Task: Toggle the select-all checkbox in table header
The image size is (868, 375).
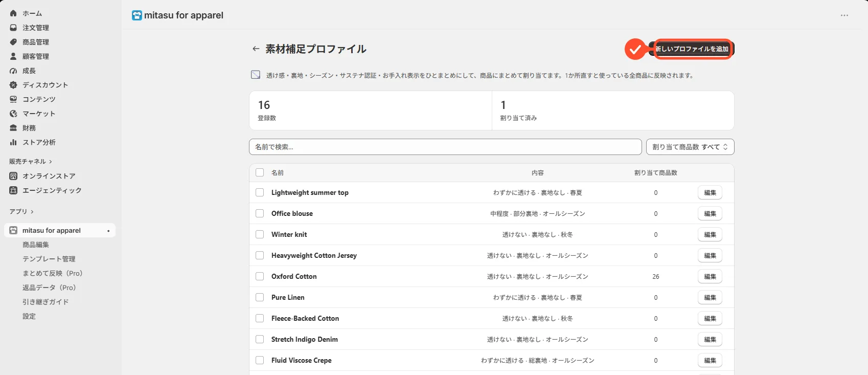Action: (x=260, y=172)
